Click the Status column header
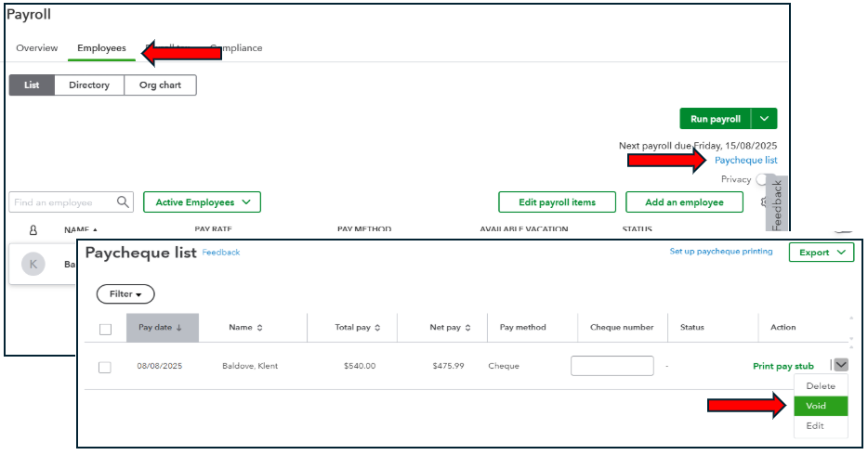The width and height of the screenshot is (868, 455). click(x=692, y=327)
